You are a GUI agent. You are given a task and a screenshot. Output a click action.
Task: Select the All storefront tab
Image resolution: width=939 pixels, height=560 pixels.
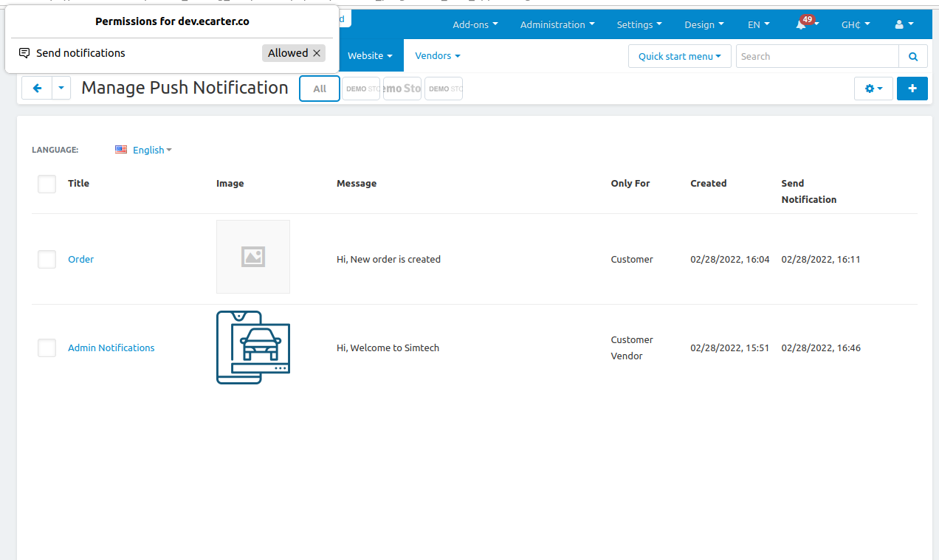click(320, 89)
